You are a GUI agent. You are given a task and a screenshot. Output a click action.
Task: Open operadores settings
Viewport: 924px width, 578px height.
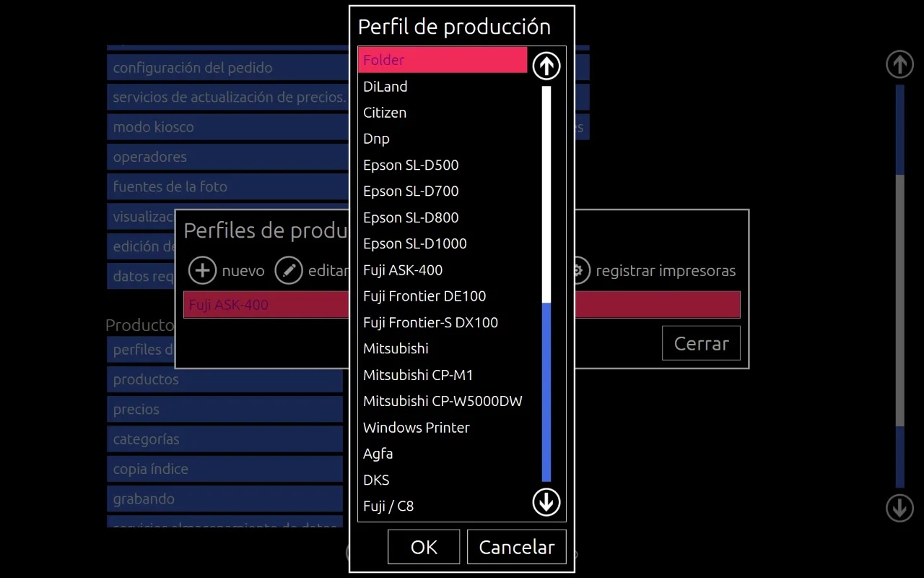click(x=228, y=157)
